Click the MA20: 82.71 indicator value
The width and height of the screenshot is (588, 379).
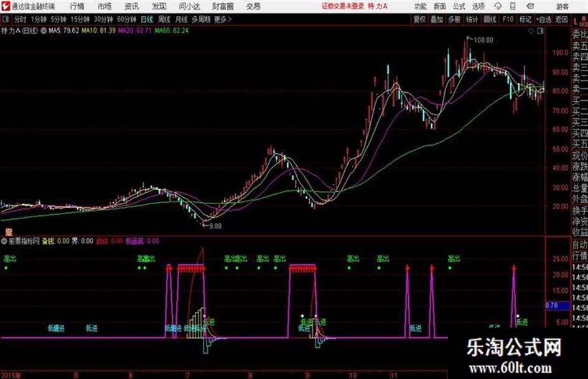coord(134,30)
